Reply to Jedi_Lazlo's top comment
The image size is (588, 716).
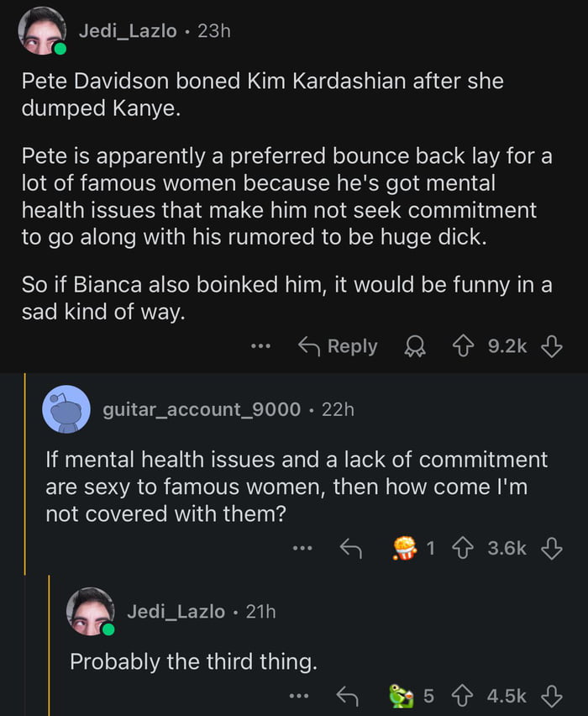pyautogui.click(x=338, y=346)
